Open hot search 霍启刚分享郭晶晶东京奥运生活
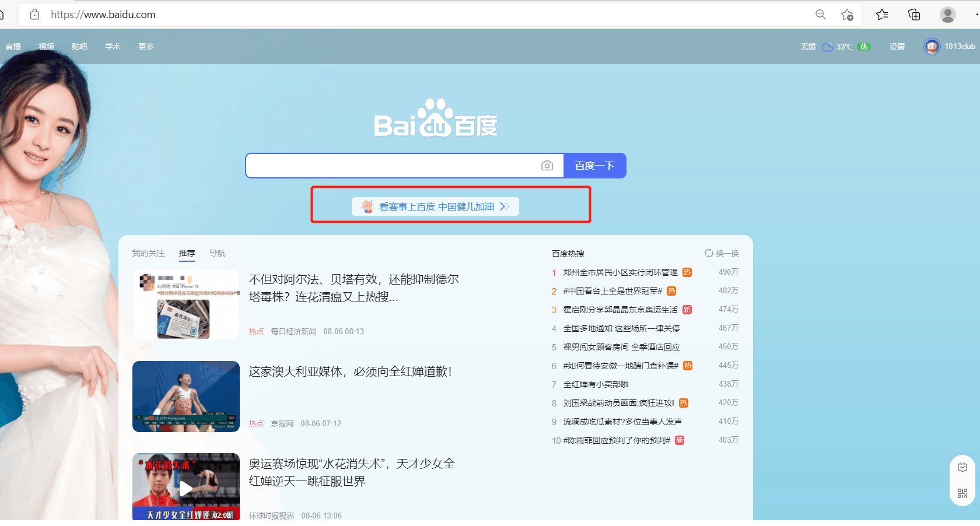980x526 pixels. point(620,310)
